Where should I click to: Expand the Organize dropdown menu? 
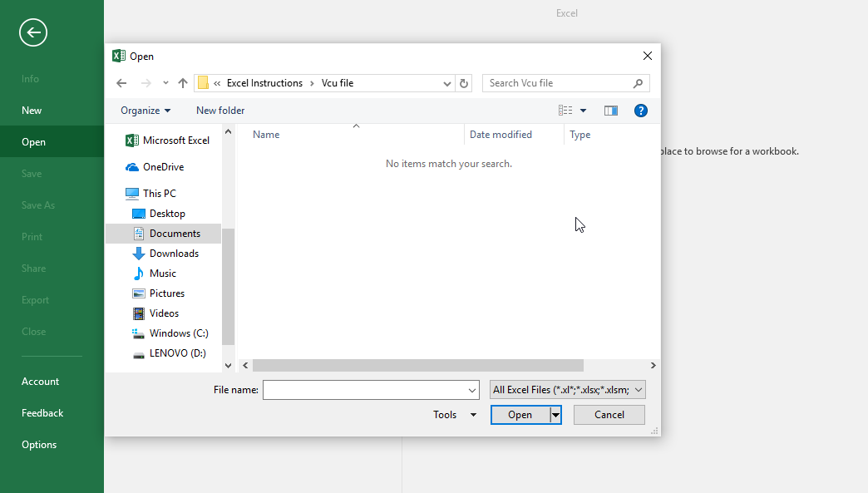coord(145,111)
